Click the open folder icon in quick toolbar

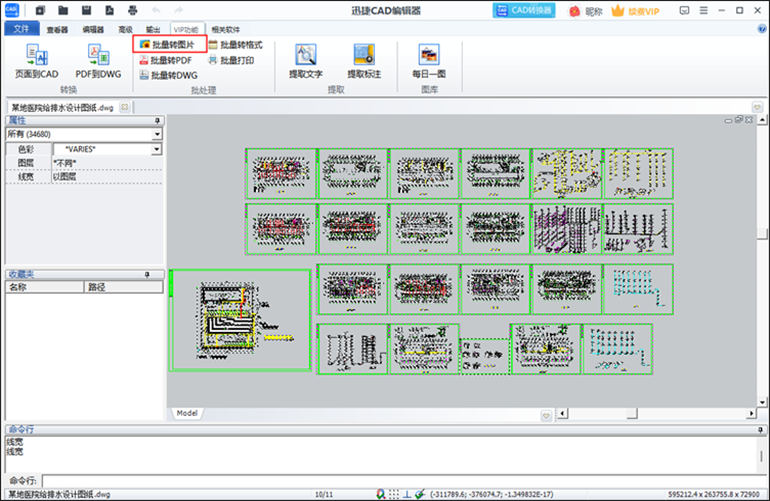[x=63, y=10]
